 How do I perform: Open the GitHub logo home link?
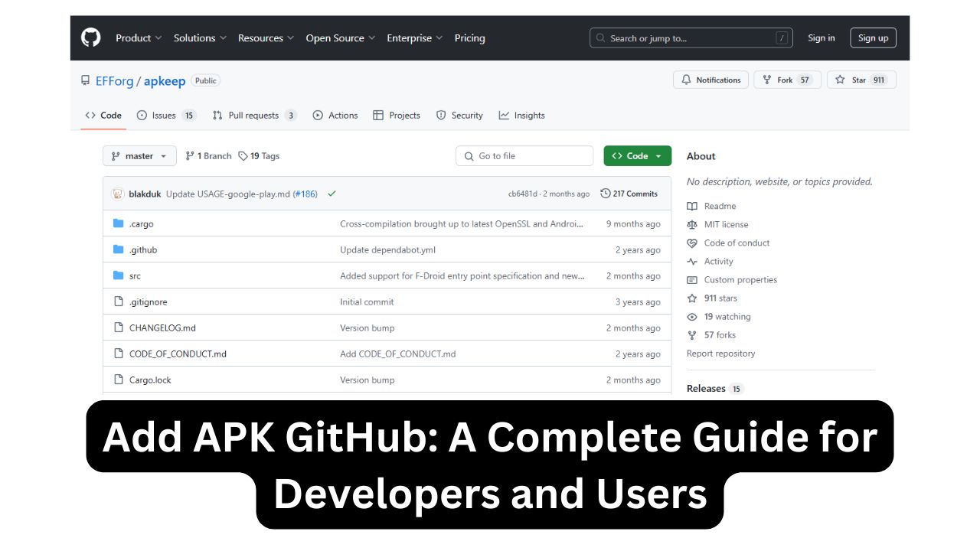point(91,37)
